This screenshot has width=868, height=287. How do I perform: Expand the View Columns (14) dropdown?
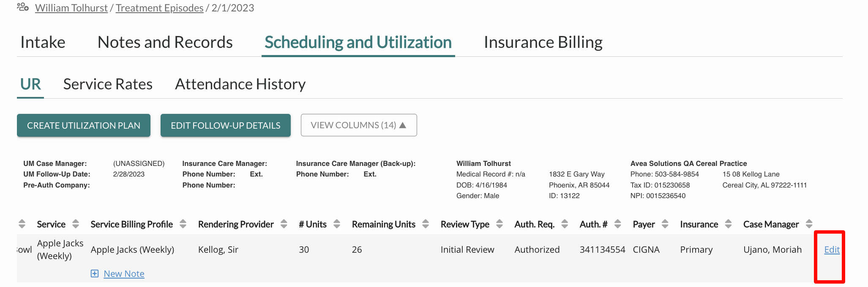359,125
